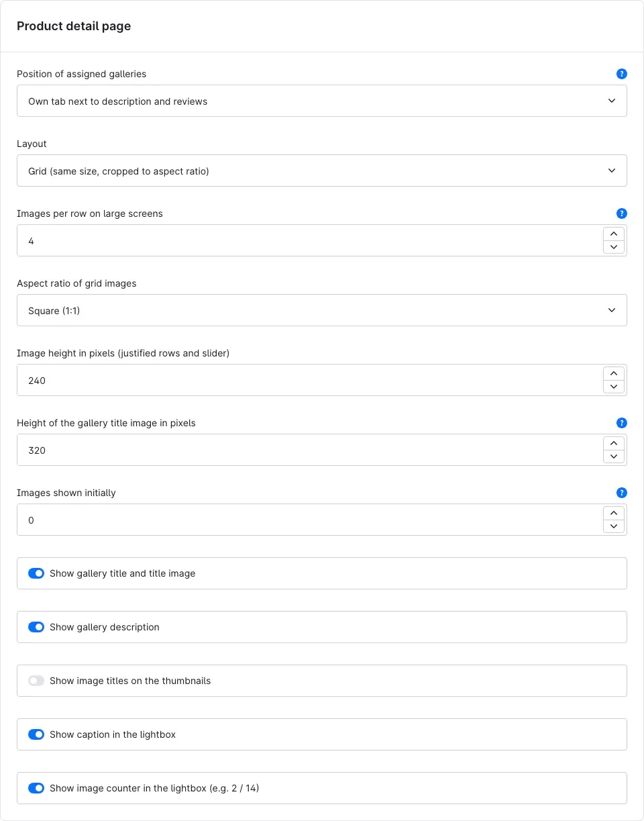Screen dimensions: 644x821
Task: View help for Images shown initially
Action: (621, 493)
